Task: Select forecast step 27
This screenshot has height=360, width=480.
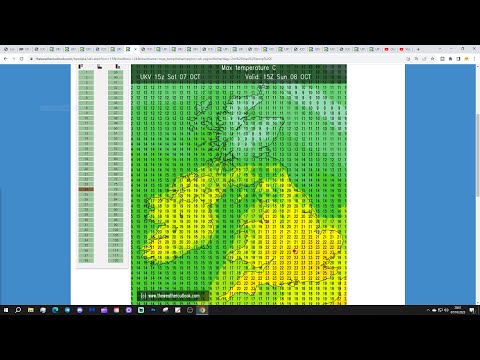Action: coord(86,204)
